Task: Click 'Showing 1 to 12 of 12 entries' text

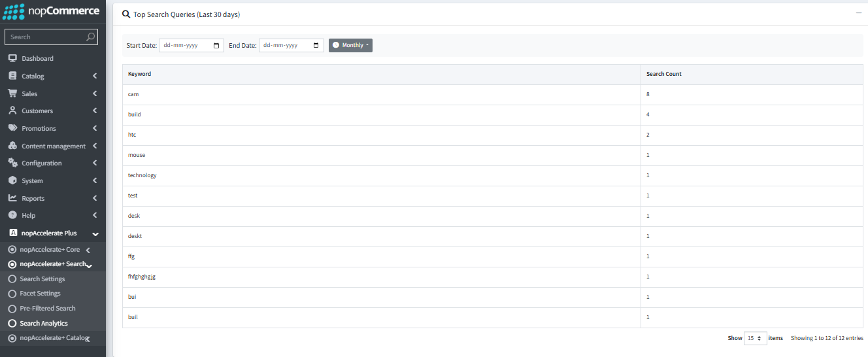Action: [x=827, y=338]
